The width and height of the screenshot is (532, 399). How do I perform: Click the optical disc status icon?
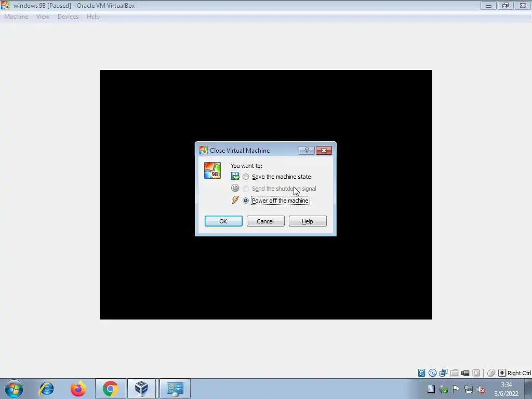pos(432,373)
